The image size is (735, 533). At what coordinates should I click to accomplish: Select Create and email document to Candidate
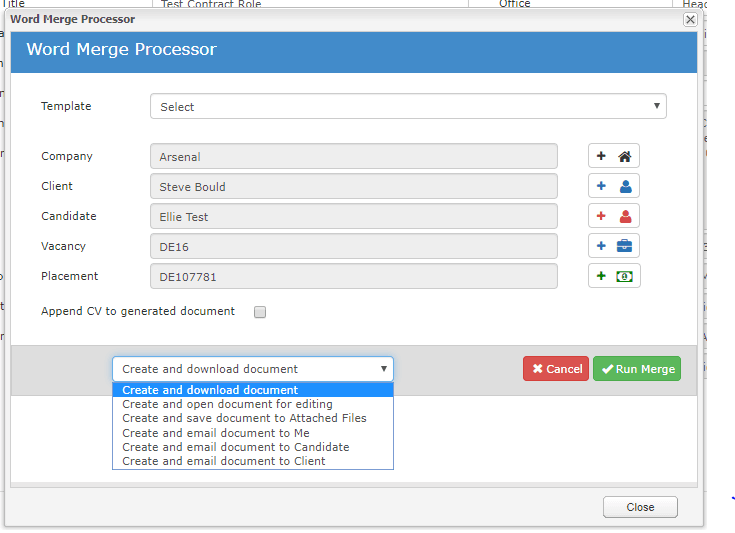[235, 447]
